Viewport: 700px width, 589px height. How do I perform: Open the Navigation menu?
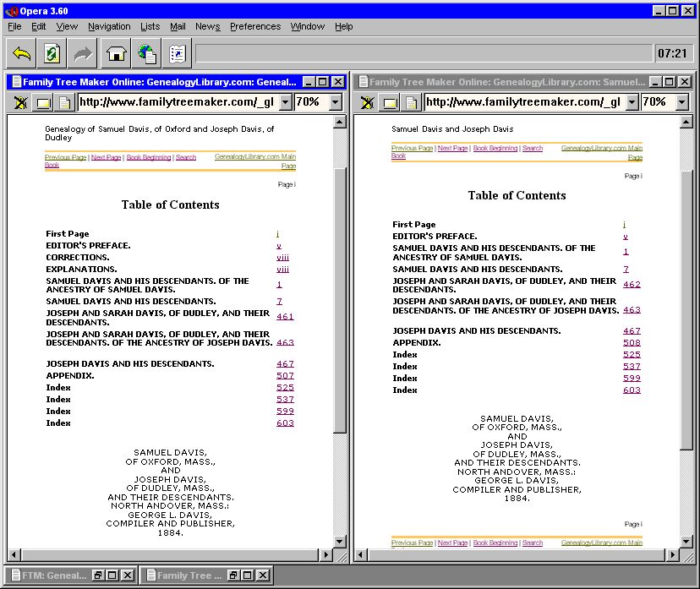coord(109,26)
